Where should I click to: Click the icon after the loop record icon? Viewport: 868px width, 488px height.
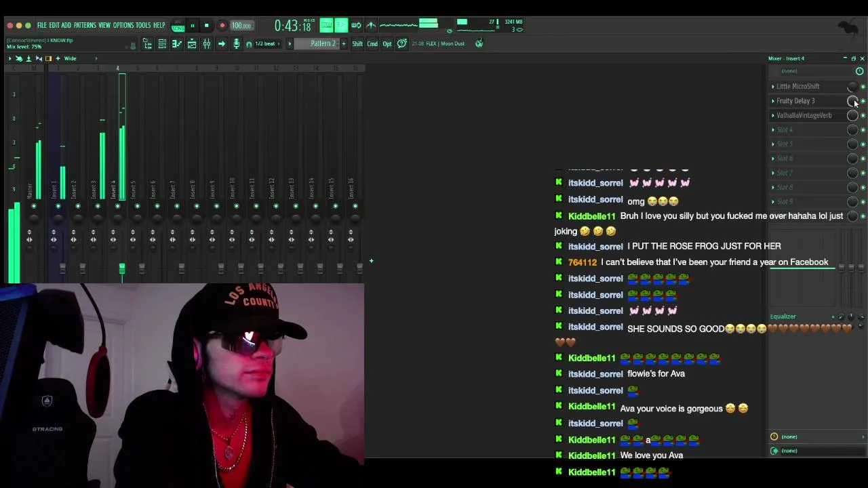pyautogui.click(x=371, y=26)
